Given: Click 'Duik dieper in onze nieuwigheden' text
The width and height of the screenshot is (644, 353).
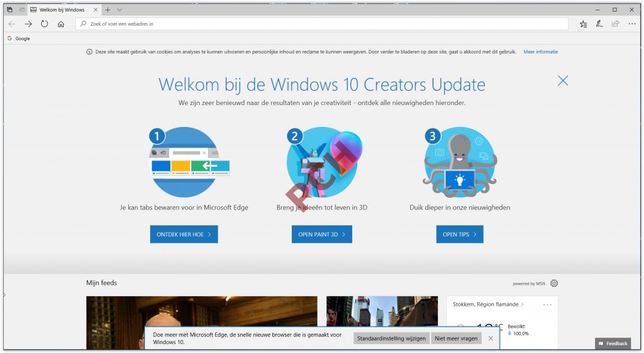Looking at the screenshot, I should tap(460, 207).
